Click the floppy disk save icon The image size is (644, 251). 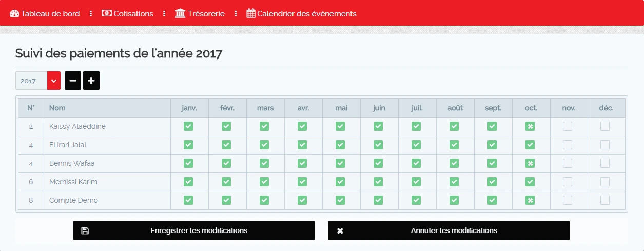coord(85,231)
